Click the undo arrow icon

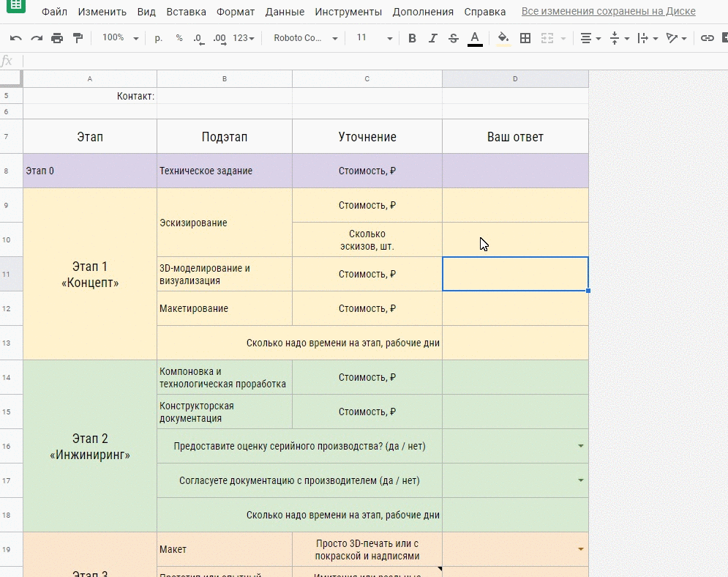[x=16, y=38]
